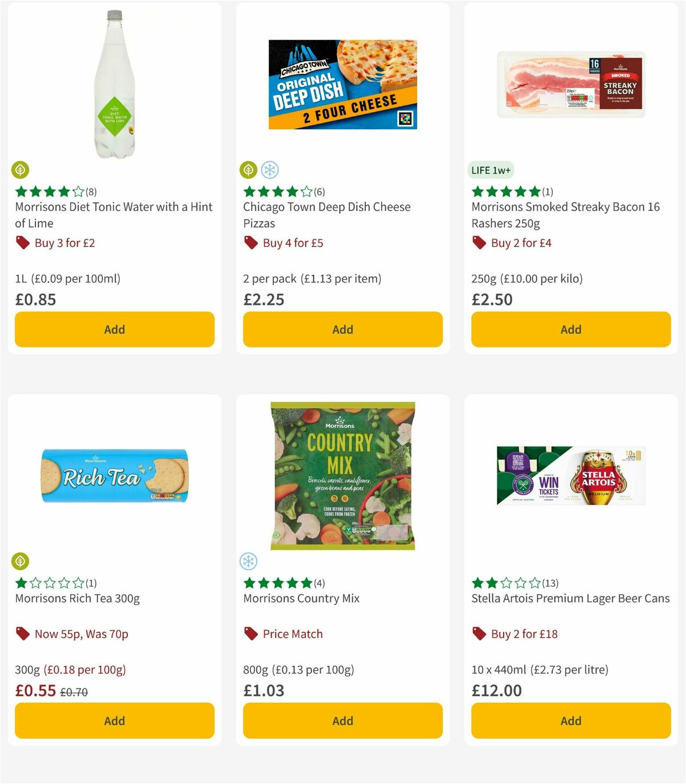Click the offer tag icon on Buy 2 for £4 bacon deal
This screenshot has width=686, height=784.
coord(478,243)
